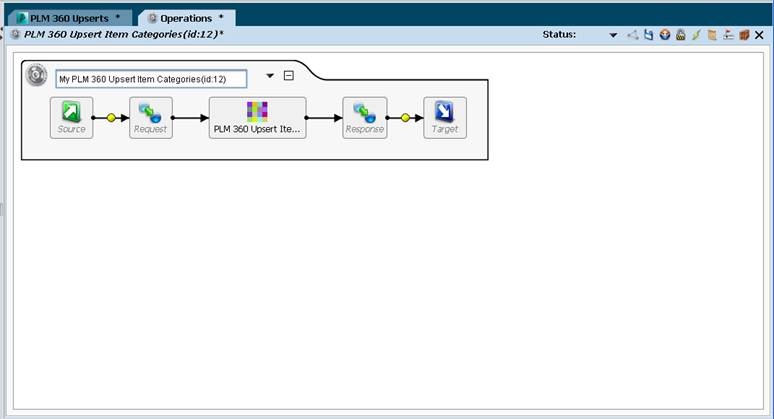
Task: Click the gray connected-nodes toolbar icon
Action: [632, 35]
